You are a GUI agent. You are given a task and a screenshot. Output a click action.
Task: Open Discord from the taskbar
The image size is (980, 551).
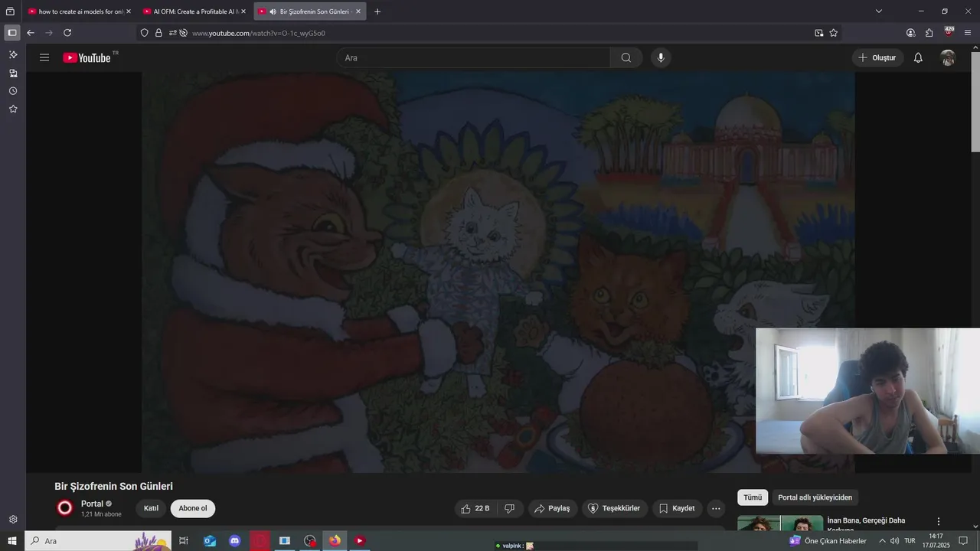pos(234,541)
